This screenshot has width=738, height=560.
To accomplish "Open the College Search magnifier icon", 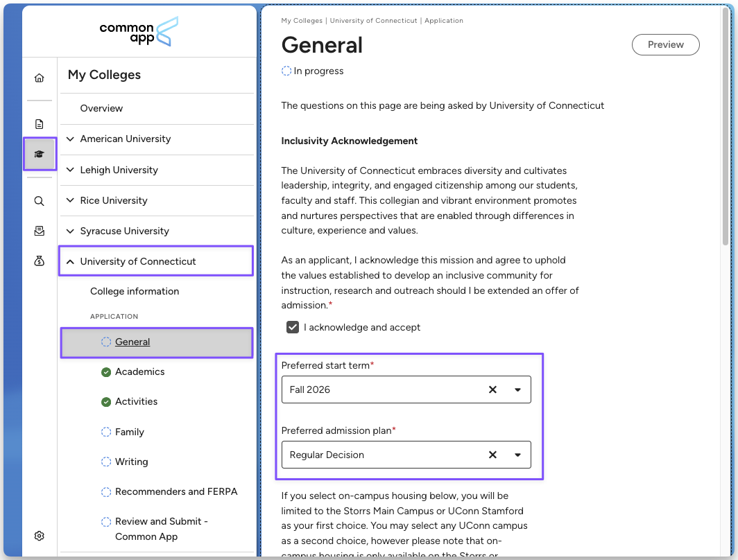I will [39, 201].
